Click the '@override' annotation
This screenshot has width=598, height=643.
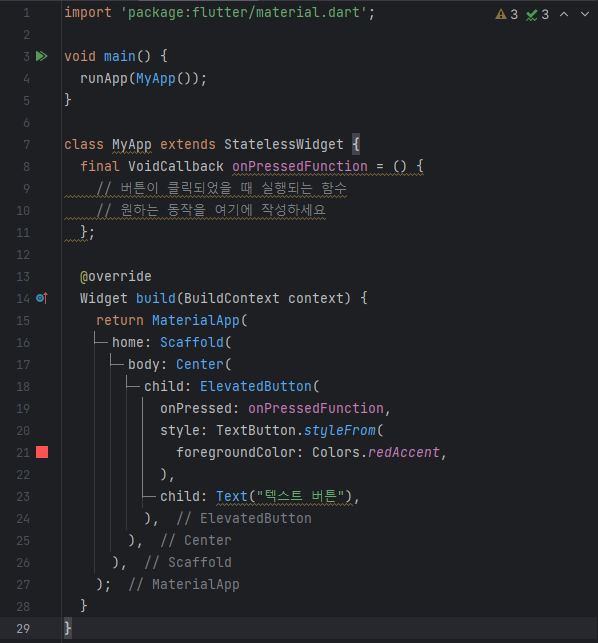(x=116, y=276)
